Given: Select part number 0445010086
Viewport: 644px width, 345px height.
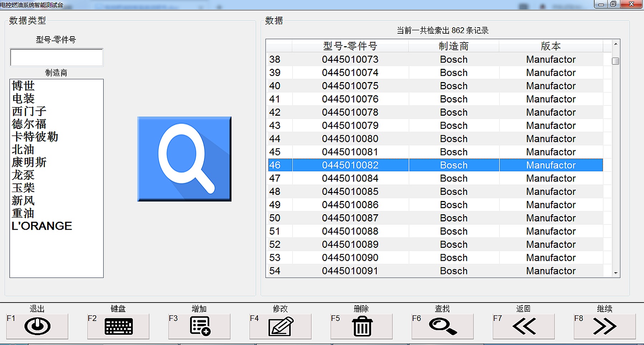Looking at the screenshot, I should 350,205.
